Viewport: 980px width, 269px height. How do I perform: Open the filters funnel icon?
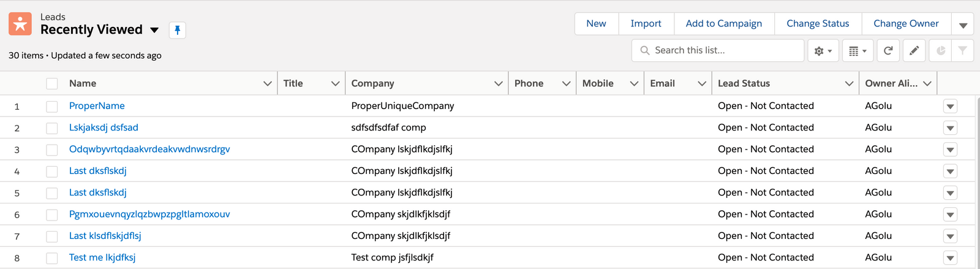coord(963,51)
